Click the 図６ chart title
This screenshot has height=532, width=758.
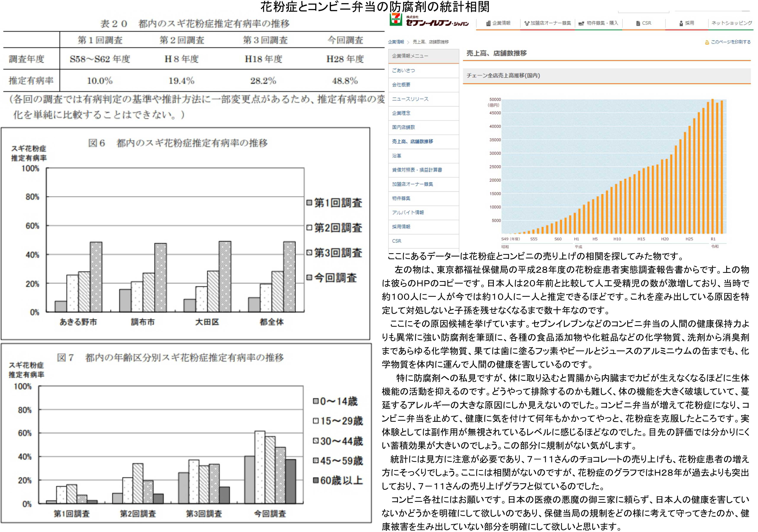178,143
